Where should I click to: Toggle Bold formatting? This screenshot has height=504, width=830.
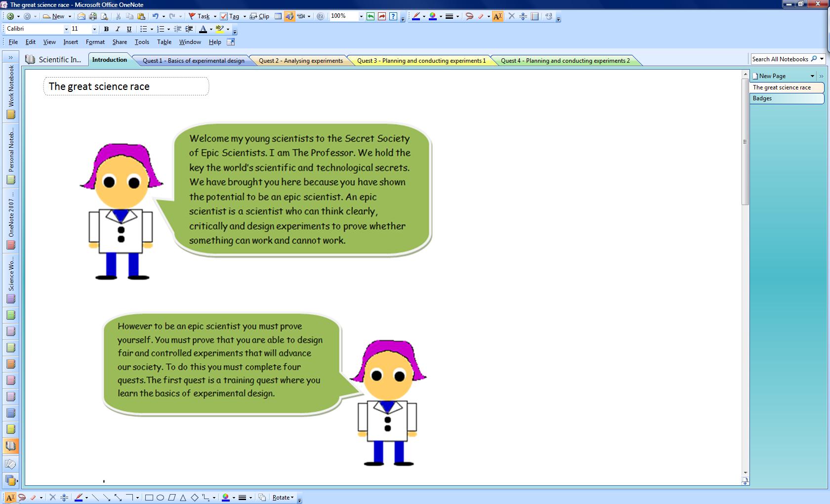106,29
